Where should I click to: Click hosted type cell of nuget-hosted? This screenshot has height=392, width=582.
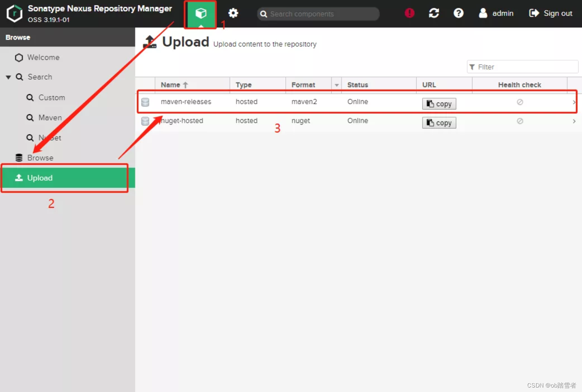tap(247, 121)
